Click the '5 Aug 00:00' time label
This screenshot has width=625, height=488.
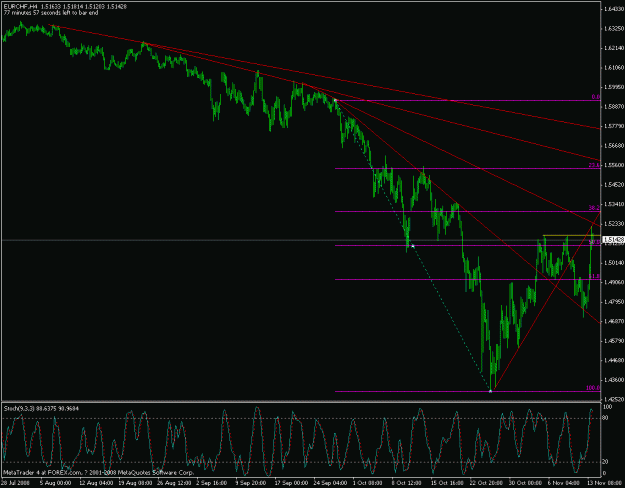click(x=55, y=483)
